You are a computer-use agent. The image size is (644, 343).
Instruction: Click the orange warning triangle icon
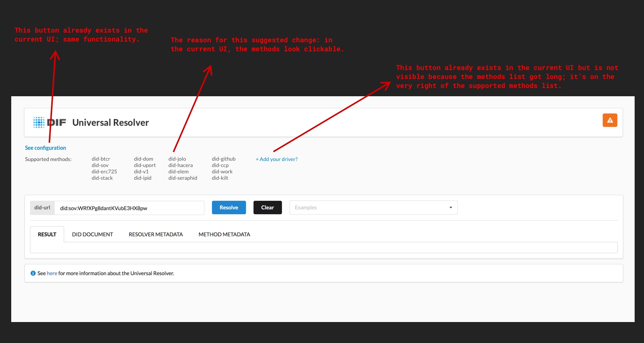coord(610,120)
